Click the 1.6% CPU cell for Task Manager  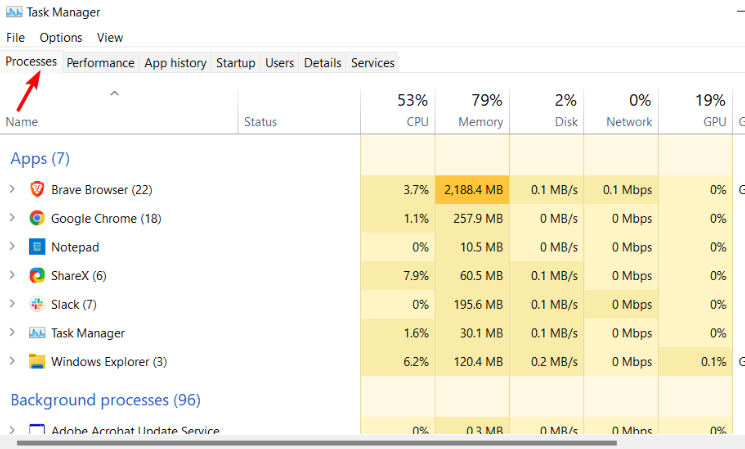tap(398, 333)
